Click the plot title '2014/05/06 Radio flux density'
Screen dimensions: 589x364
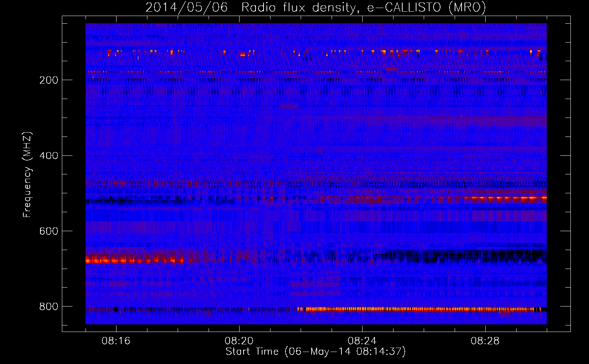point(316,7)
